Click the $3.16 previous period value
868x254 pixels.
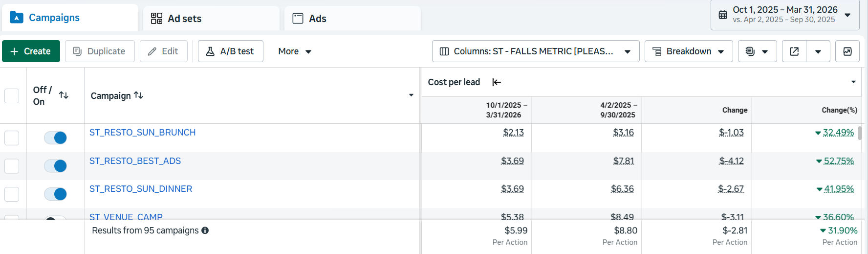pos(623,133)
